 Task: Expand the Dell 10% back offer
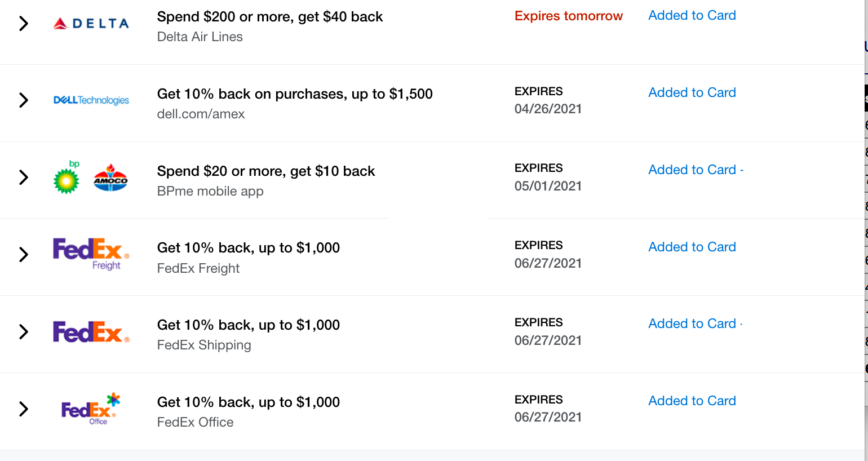pyautogui.click(x=24, y=100)
